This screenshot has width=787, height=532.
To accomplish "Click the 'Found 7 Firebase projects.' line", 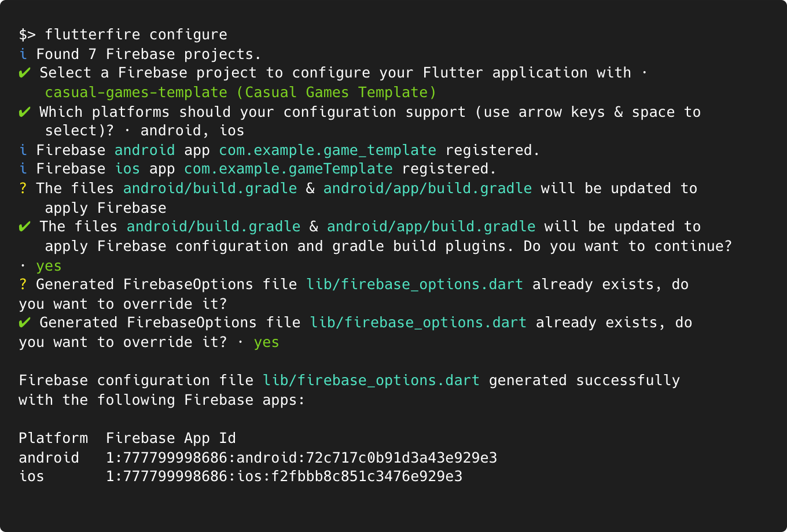I will pos(149,54).
